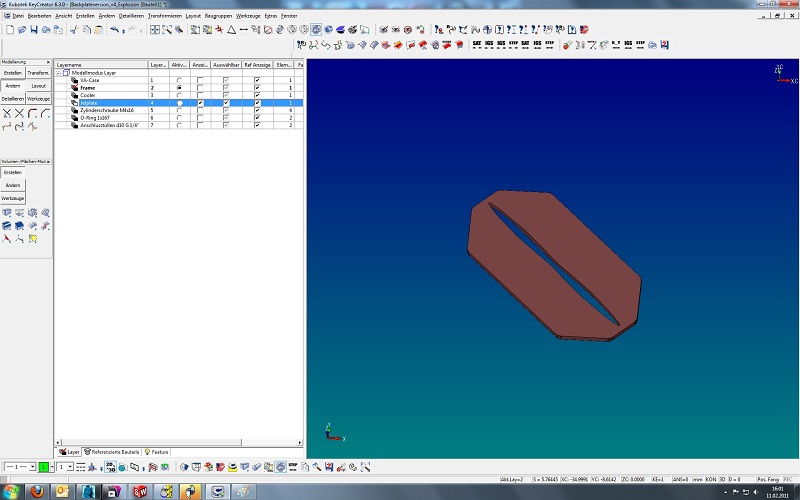Open Firefox from the taskbar
Viewport: 800px width, 500px height.
tap(37, 491)
